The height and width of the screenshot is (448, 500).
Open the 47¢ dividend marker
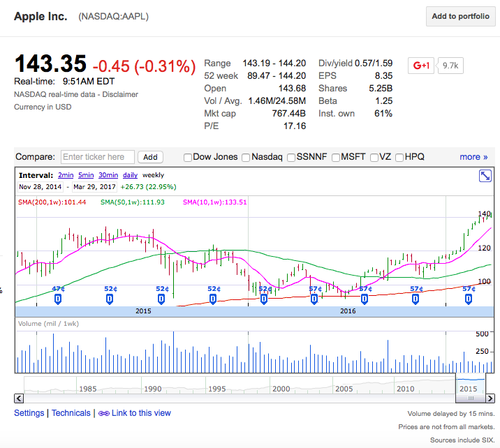point(58,299)
